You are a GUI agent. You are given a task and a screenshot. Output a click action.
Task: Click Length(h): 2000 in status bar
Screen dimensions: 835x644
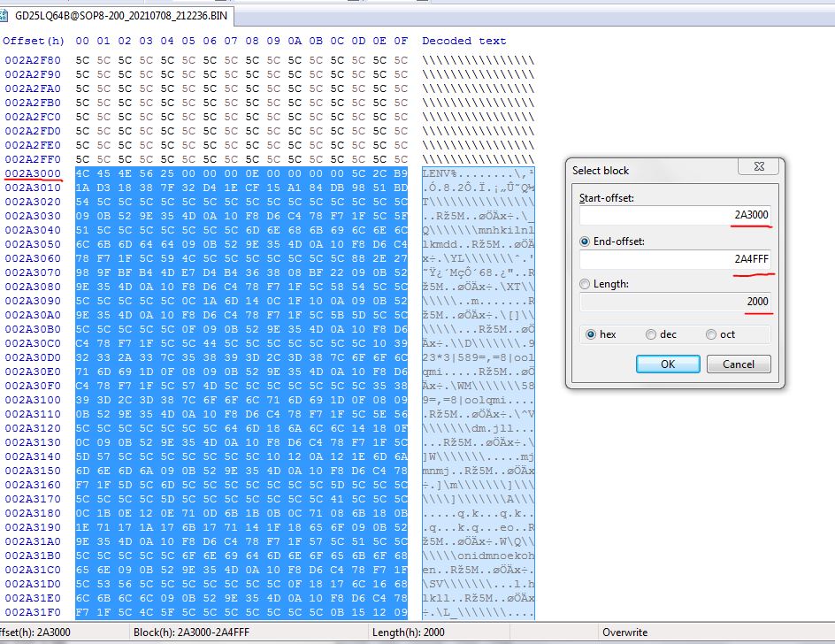click(409, 632)
